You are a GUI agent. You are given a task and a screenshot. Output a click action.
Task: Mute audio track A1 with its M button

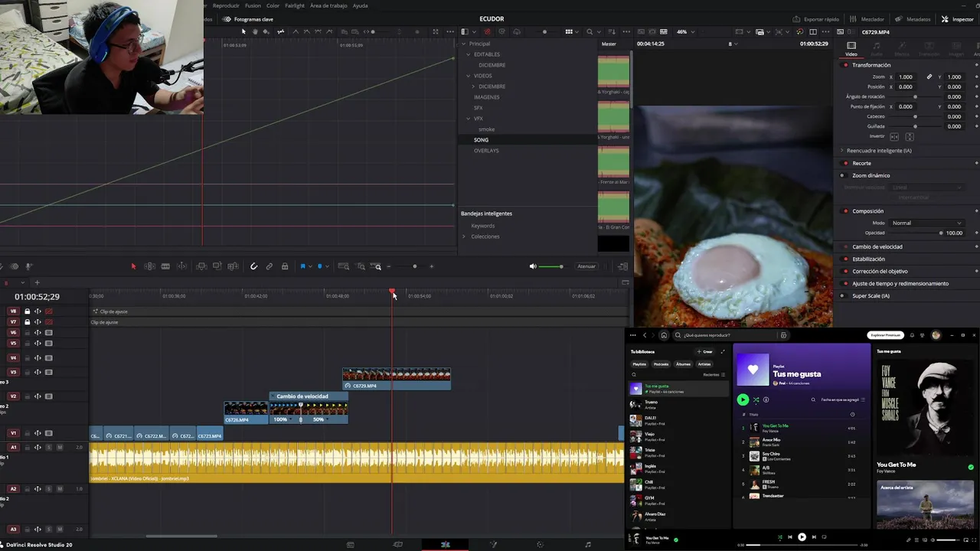click(x=60, y=447)
